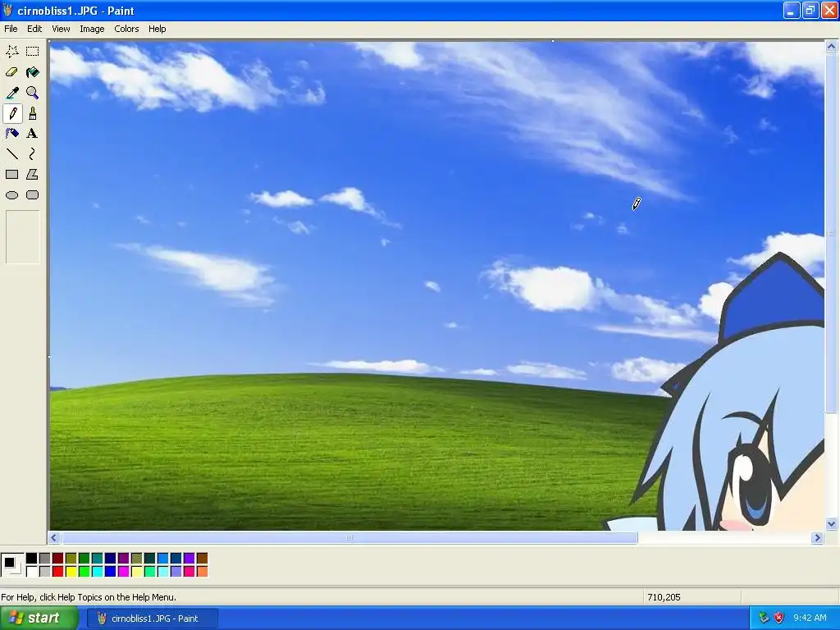The height and width of the screenshot is (630, 840).
Task: Choose the Curve tool
Action: [33, 154]
